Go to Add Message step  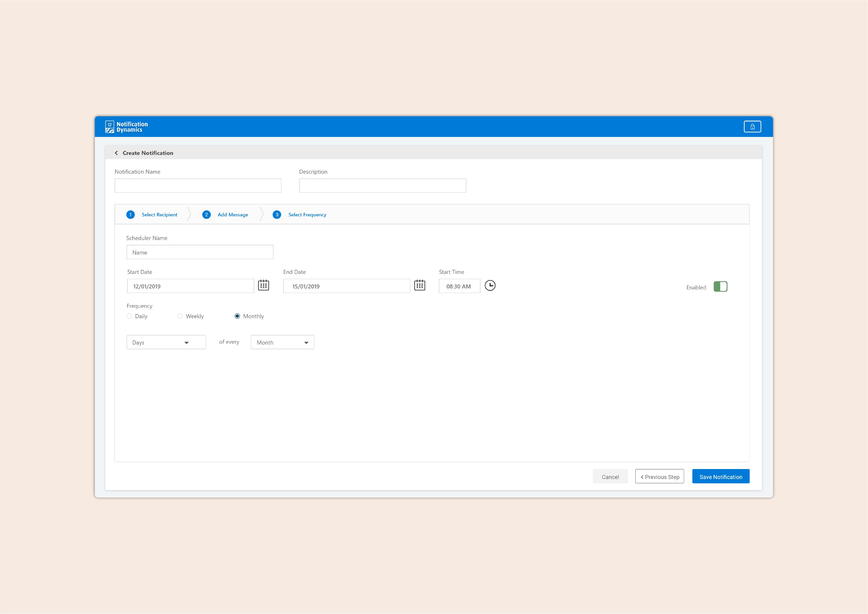[x=233, y=214]
